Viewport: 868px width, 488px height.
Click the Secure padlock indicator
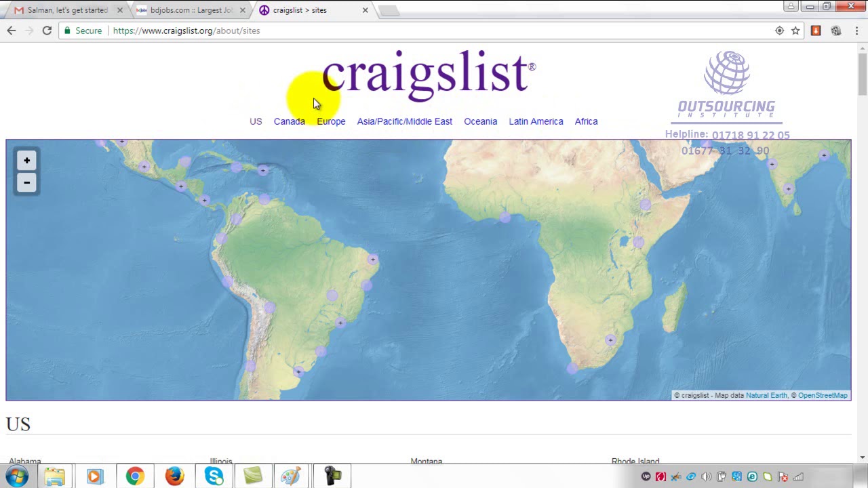point(83,30)
